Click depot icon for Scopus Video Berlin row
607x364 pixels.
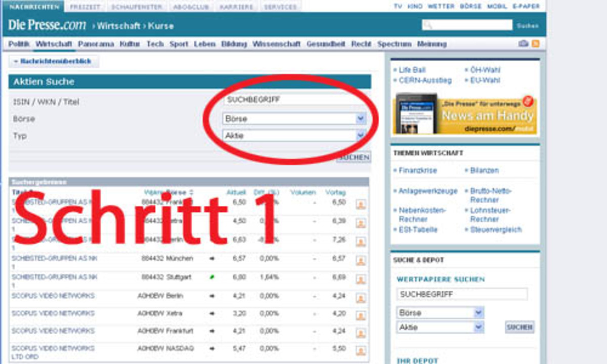tap(361, 298)
